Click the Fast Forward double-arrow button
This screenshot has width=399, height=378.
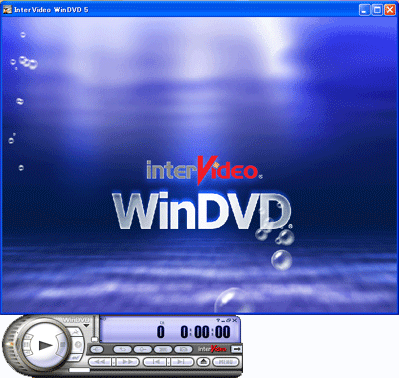click(x=127, y=362)
